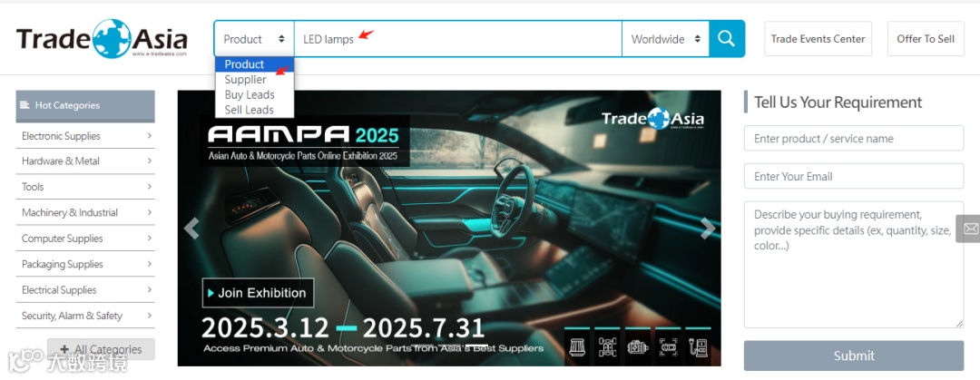Image resolution: width=980 pixels, height=380 pixels.
Task: Submit the requirement form
Action: click(x=854, y=356)
